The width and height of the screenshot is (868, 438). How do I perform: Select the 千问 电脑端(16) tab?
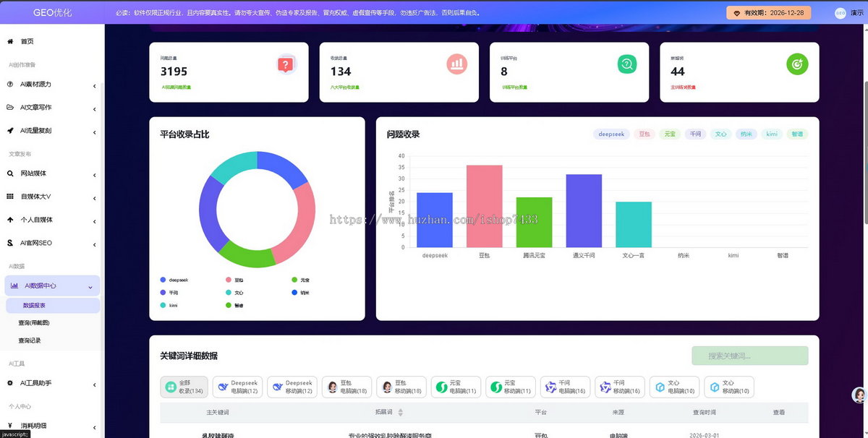coord(565,387)
